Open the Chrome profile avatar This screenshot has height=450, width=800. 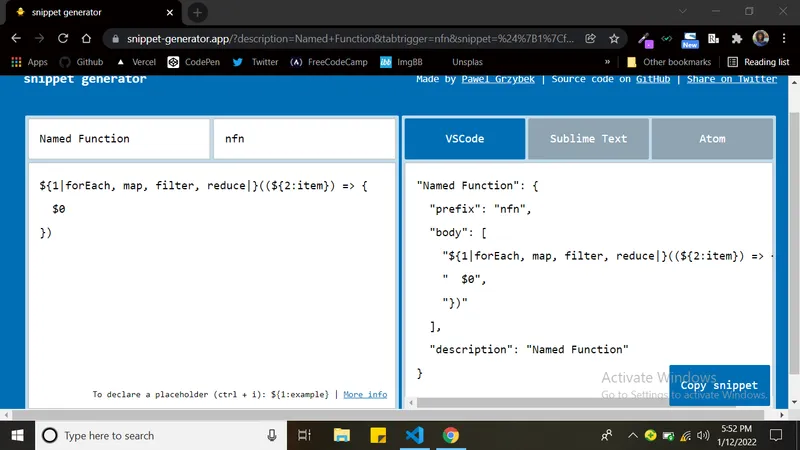tap(760, 38)
